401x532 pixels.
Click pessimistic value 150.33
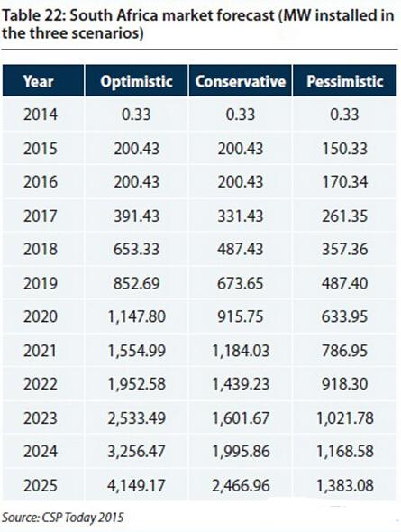point(345,149)
